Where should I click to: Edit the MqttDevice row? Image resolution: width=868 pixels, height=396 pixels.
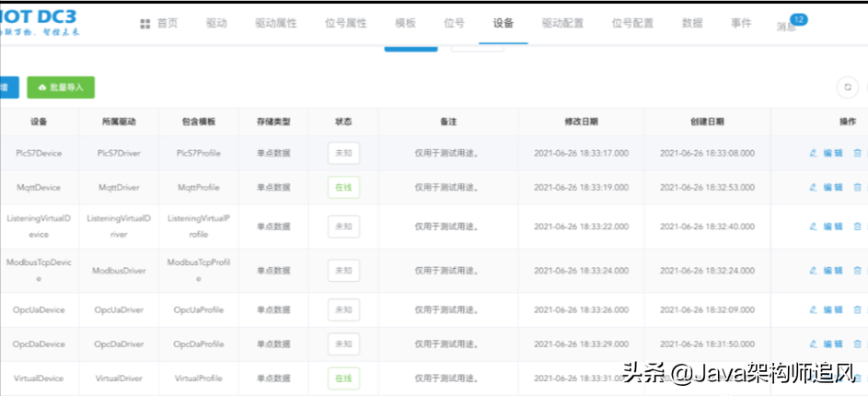click(826, 187)
